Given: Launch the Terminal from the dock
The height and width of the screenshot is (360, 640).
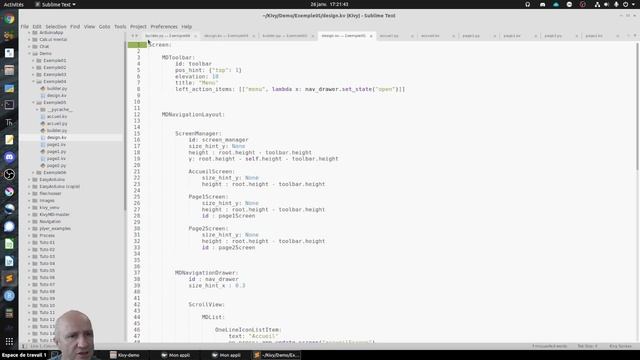Looking at the screenshot, I should click(x=9, y=105).
